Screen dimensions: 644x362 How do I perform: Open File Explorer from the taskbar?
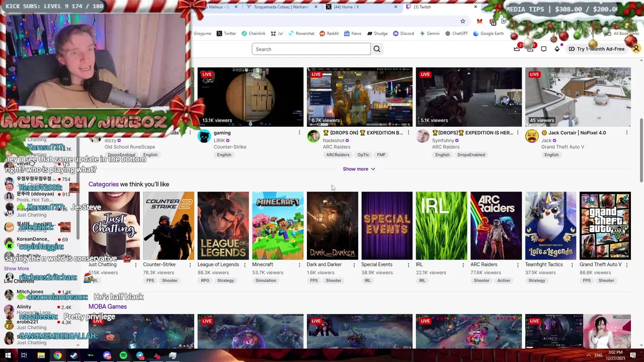(41, 355)
